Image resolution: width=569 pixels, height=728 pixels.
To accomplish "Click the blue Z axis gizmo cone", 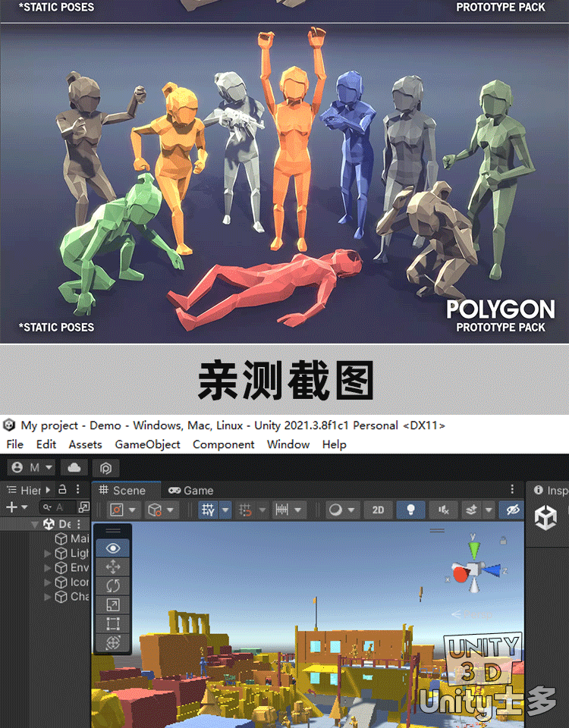I will 492,570.
